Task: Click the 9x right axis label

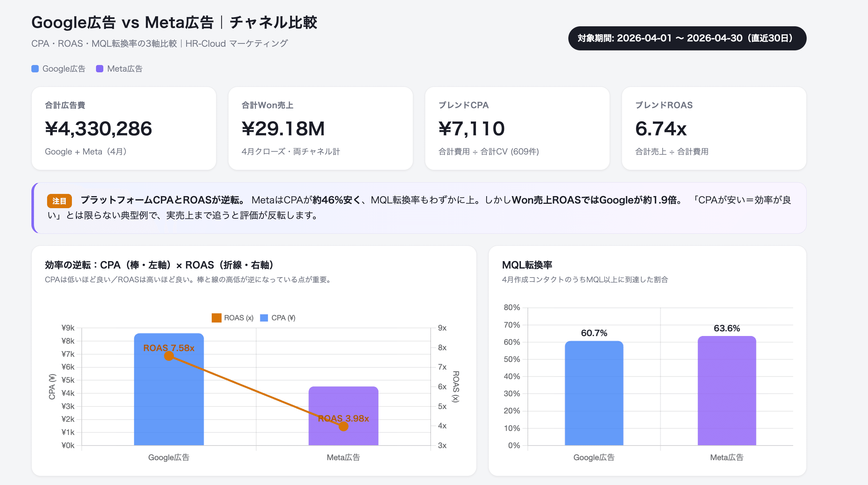Action: point(442,328)
